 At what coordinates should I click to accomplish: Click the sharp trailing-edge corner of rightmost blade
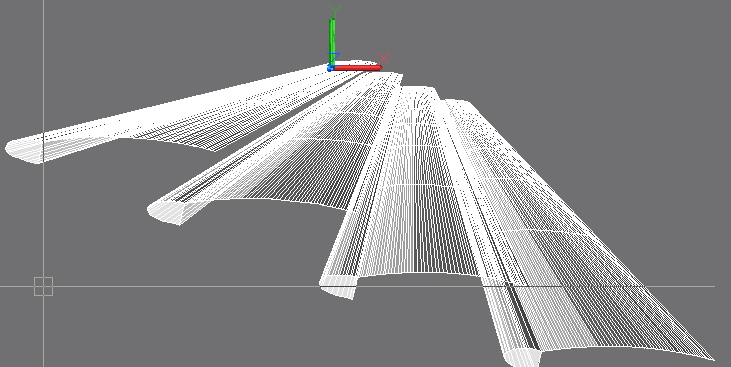pos(712,358)
